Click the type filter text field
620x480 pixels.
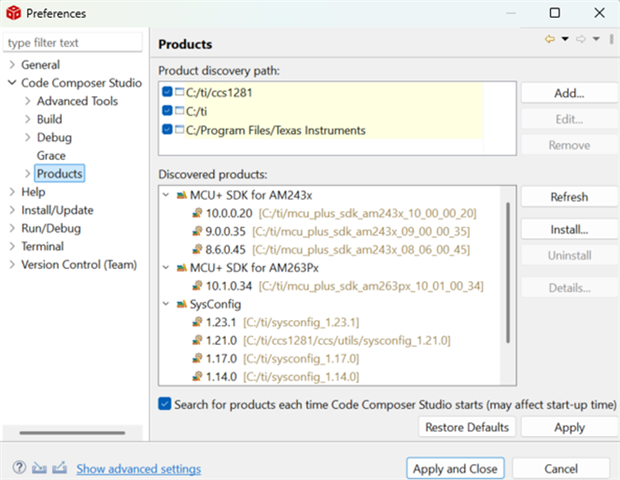72,42
